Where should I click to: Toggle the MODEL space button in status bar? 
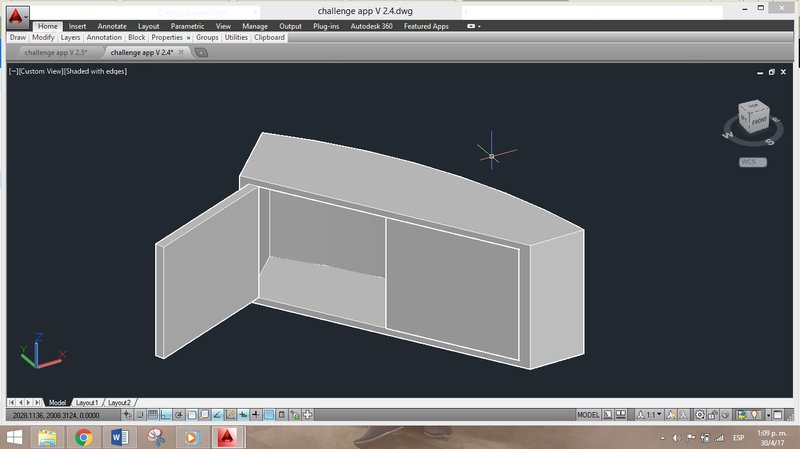pyautogui.click(x=588, y=414)
